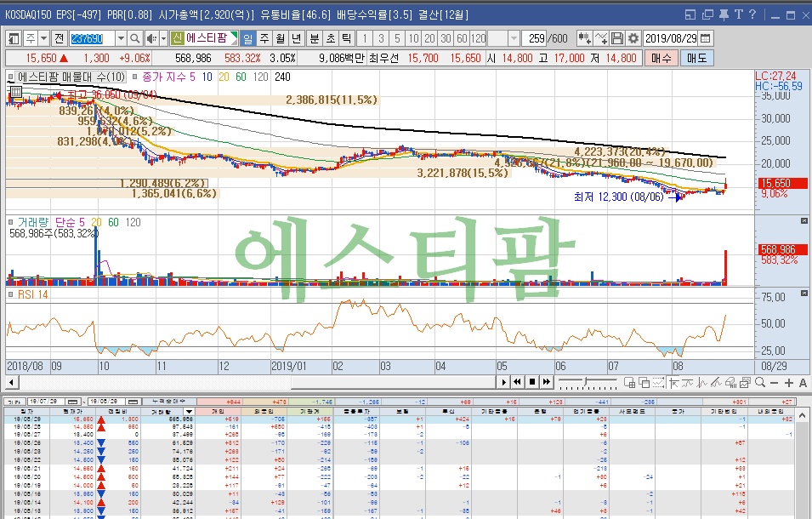Click the chart scrollbar left arrow
812x519 pixels.
click(x=11, y=383)
